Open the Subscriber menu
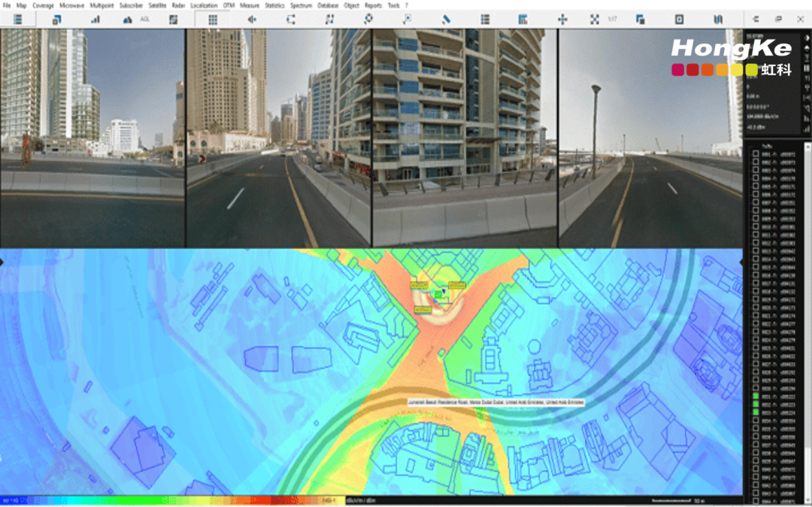This screenshot has width=812, height=507. 131,5
